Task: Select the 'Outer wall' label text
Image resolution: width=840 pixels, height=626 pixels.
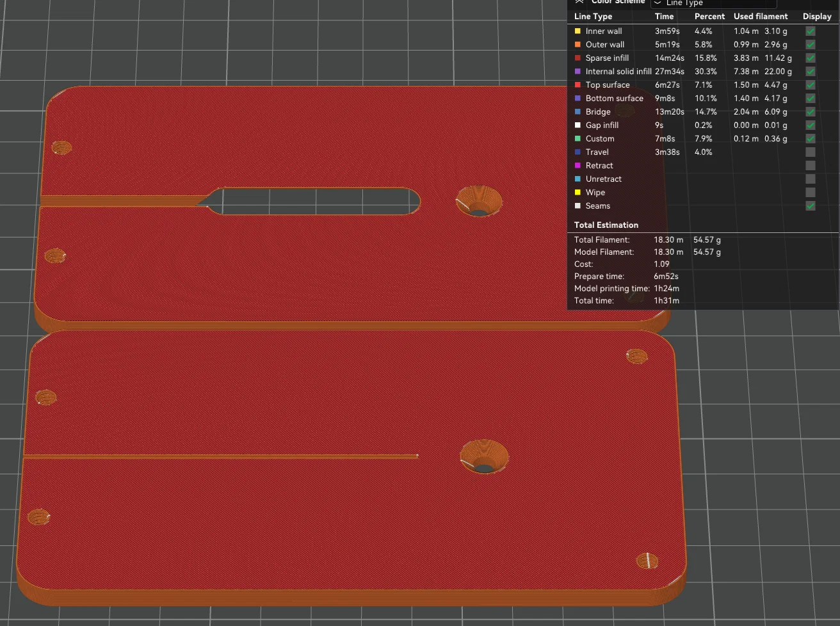Action: pyautogui.click(x=605, y=44)
